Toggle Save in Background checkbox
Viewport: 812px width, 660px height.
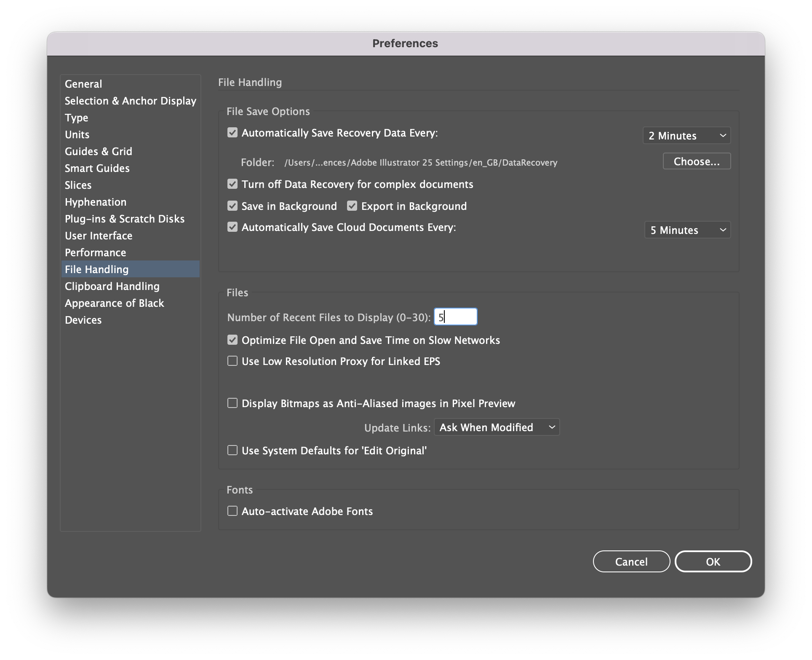(x=232, y=206)
